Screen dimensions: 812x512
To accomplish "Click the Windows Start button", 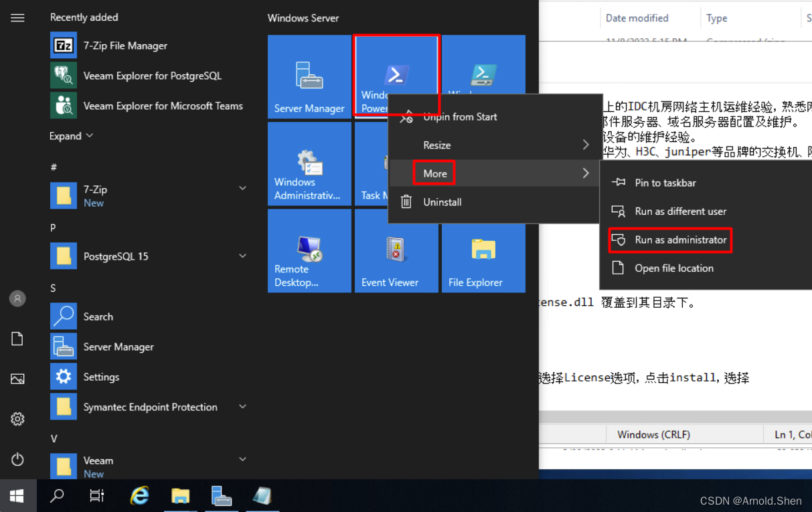I will [17, 496].
